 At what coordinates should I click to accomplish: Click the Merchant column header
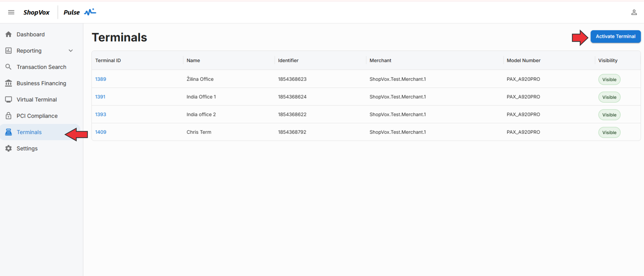coord(380,60)
